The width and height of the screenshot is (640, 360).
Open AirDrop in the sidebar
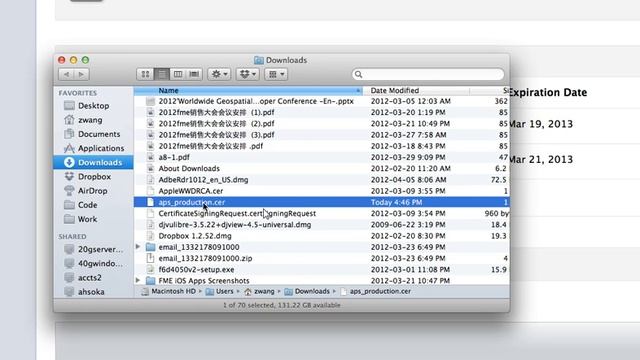(92, 191)
